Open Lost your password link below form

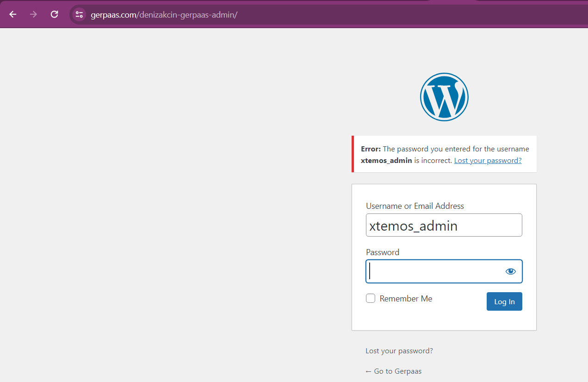tap(399, 351)
